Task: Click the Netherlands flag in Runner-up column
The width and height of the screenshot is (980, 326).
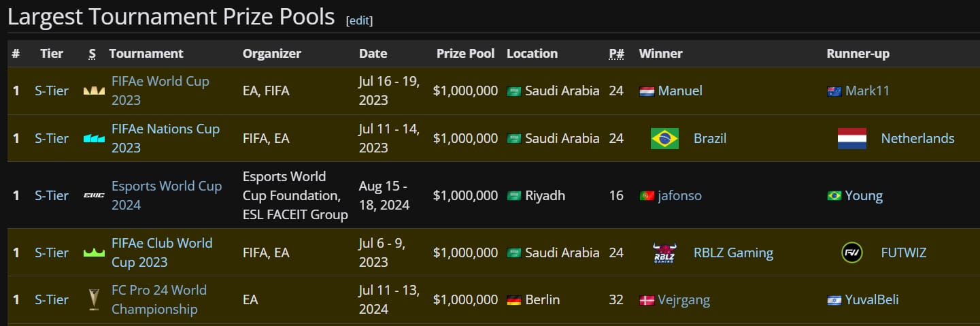Action: [852, 138]
